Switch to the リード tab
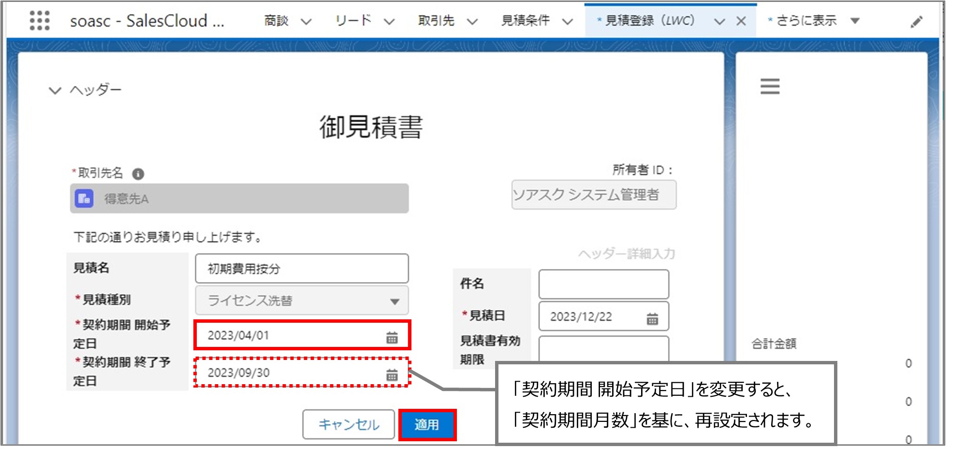This screenshot has width=980, height=449. click(352, 20)
